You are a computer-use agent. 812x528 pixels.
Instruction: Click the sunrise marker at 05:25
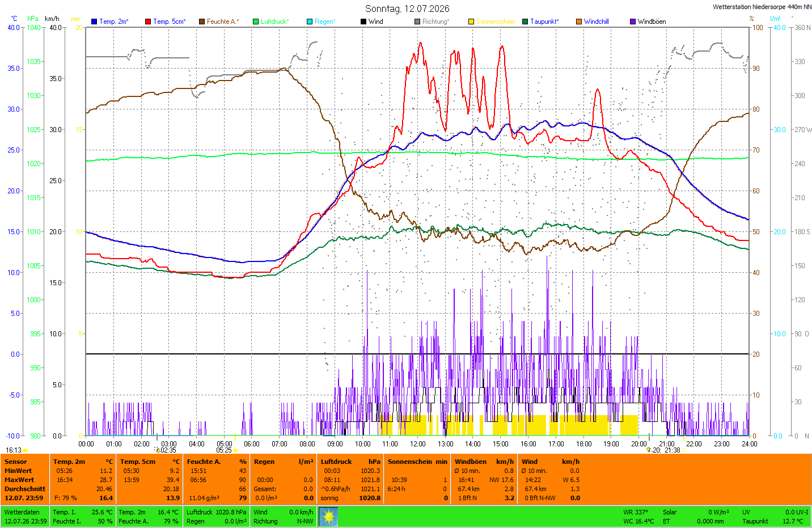pos(235,450)
